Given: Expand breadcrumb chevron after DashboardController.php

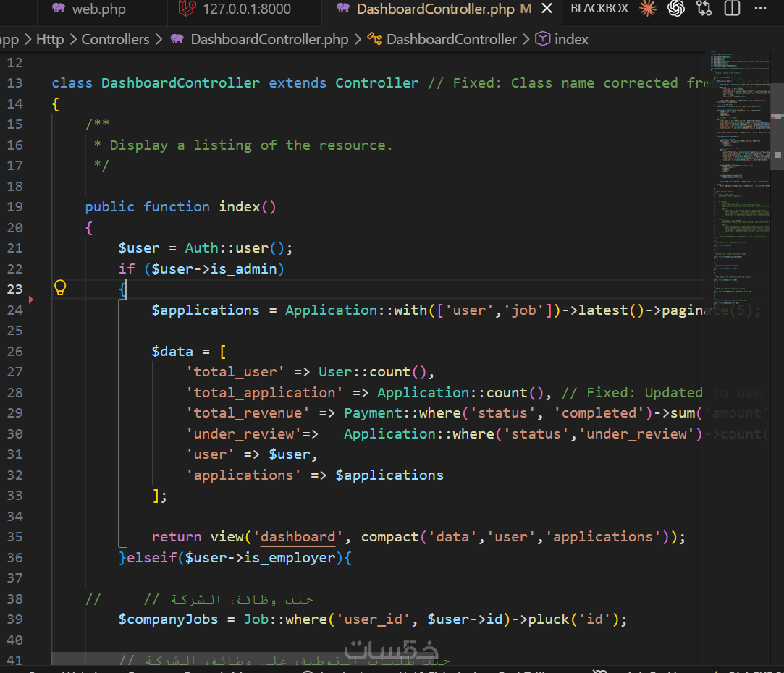Looking at the screenshot, I should (x=358, y=39).
